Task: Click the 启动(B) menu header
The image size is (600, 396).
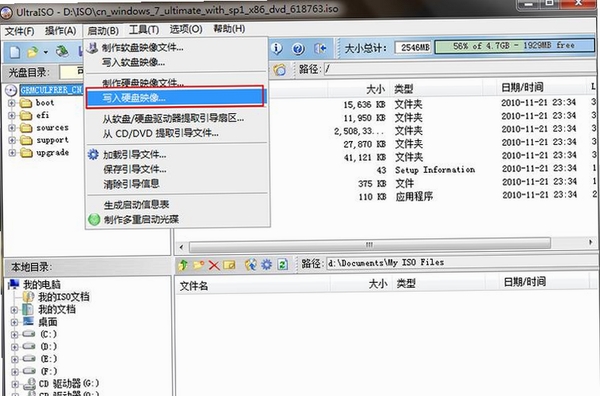Action: tap(103, 31)
